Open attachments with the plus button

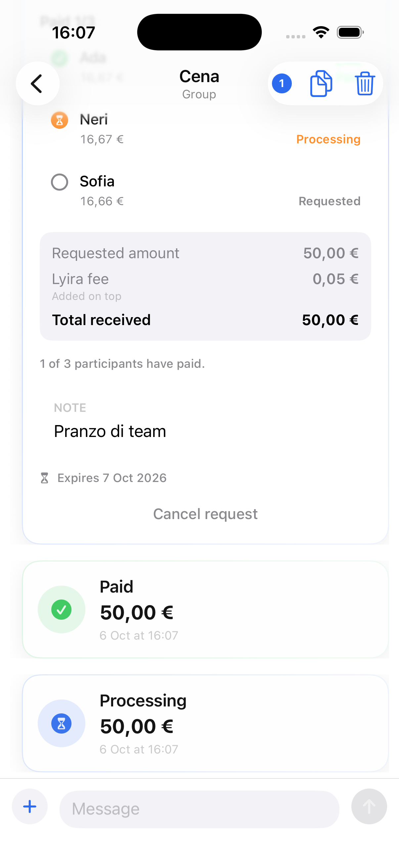[x=30, y=806]
